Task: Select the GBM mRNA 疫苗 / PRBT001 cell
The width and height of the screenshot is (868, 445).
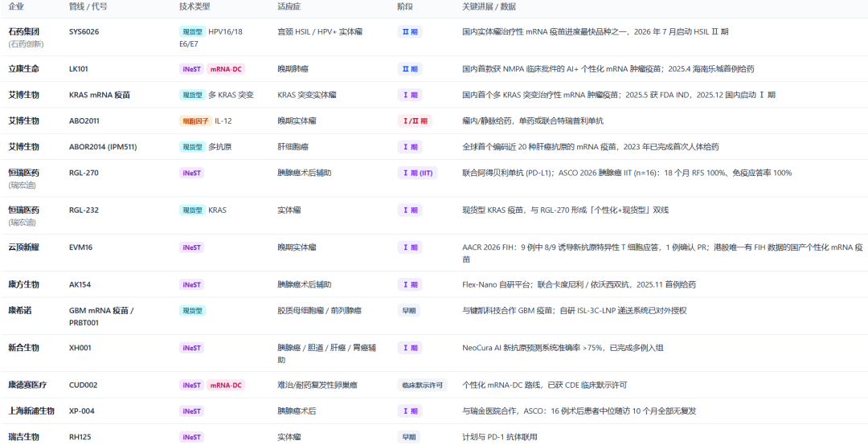Action: pos(101,316)
